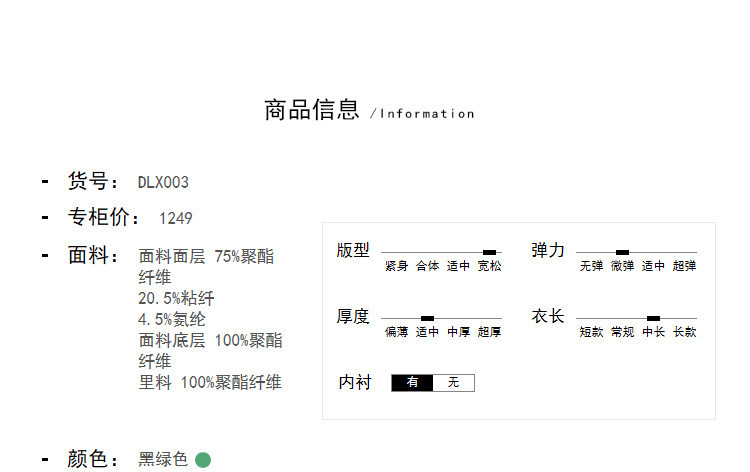Click the counter price 1249
This screenshot has width=750, height=472.
(175, 218)
